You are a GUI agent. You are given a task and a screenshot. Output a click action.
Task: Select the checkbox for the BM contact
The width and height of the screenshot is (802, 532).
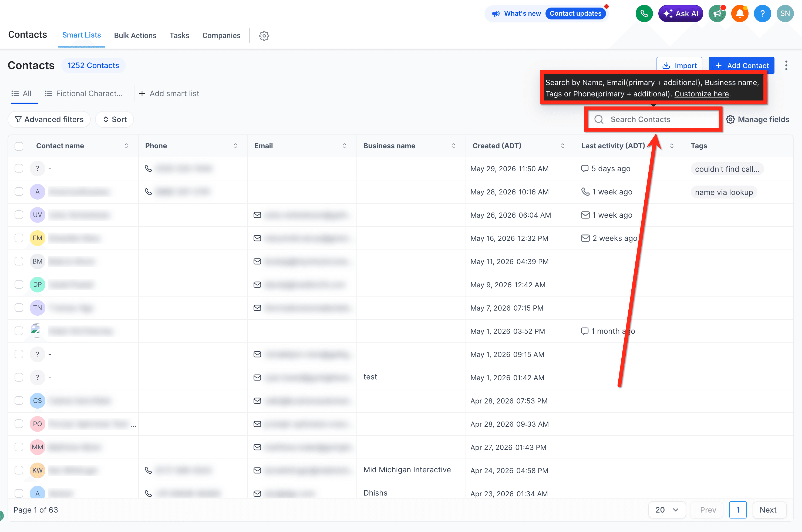click(19, 261)
